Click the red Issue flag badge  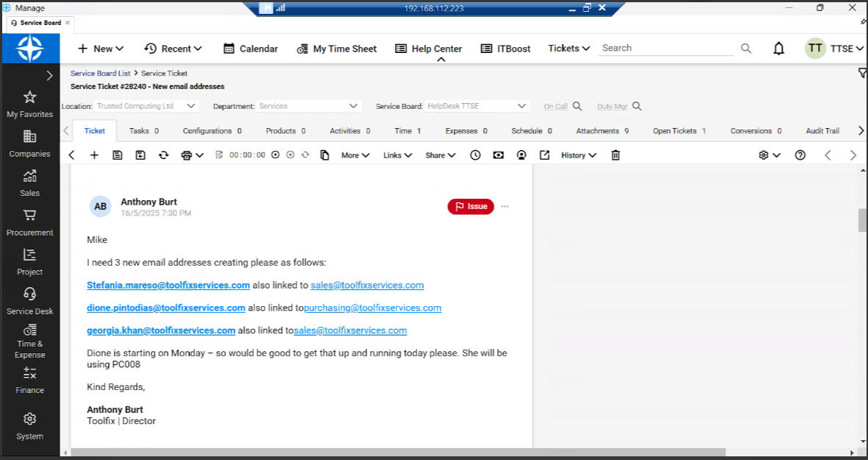pyautogui.click(x=471, y=207)
